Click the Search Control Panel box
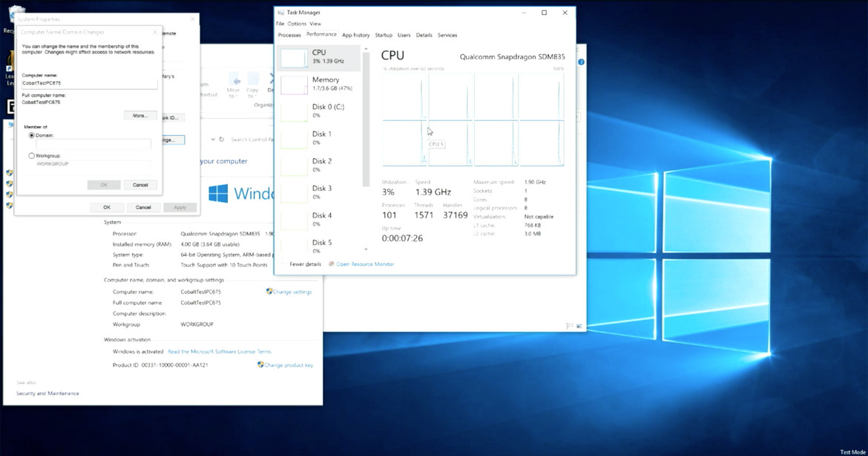 coord(252,139)
